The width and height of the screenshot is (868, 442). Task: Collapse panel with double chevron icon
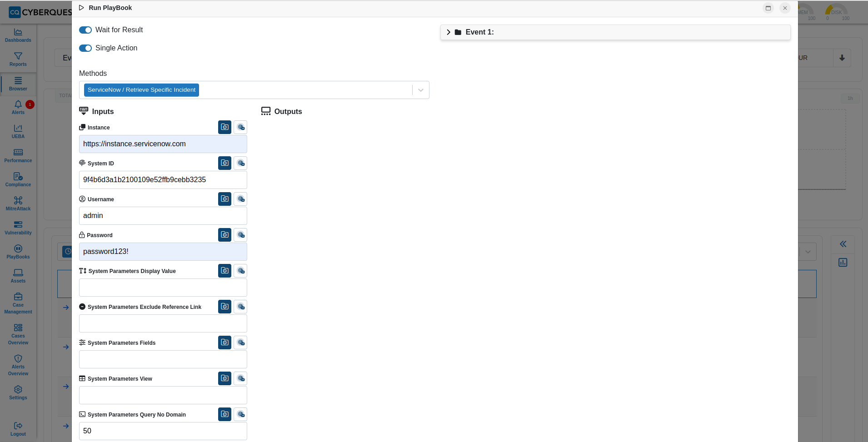[x=843, y=244]
